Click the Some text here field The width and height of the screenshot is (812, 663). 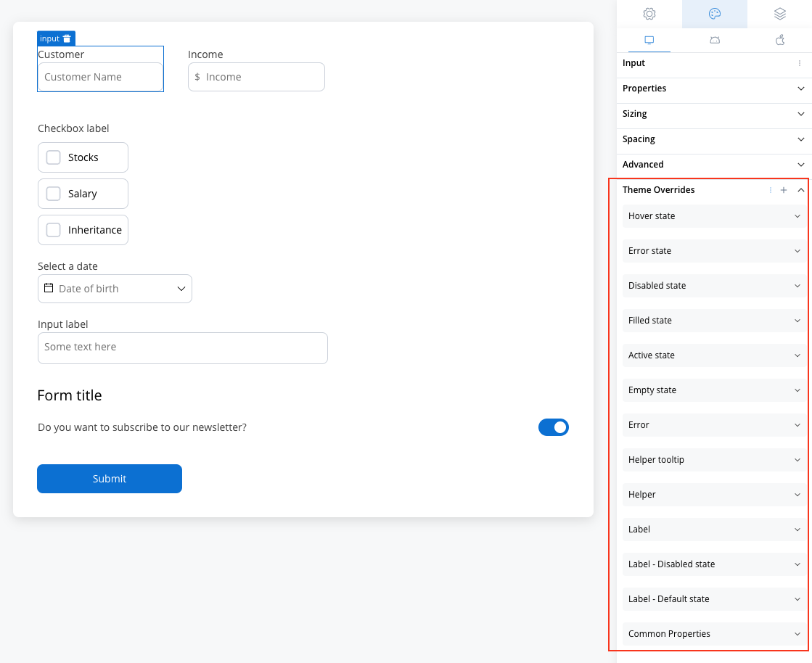(183, 347)
